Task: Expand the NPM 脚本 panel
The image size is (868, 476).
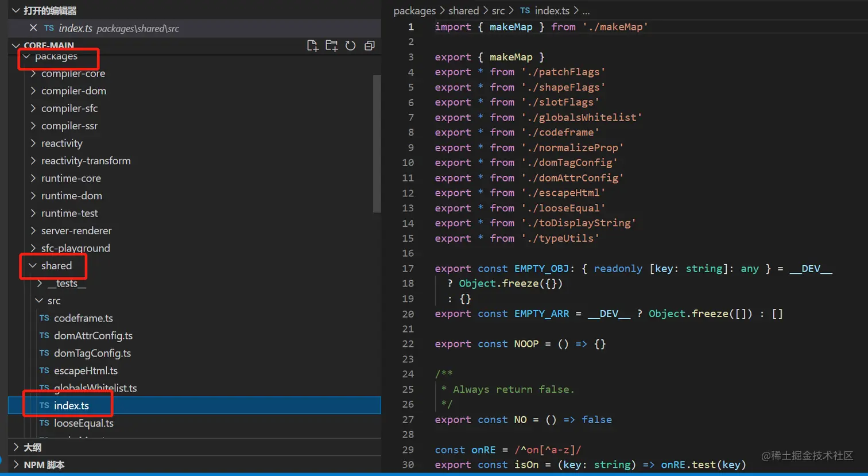Action: click(16, 465)
